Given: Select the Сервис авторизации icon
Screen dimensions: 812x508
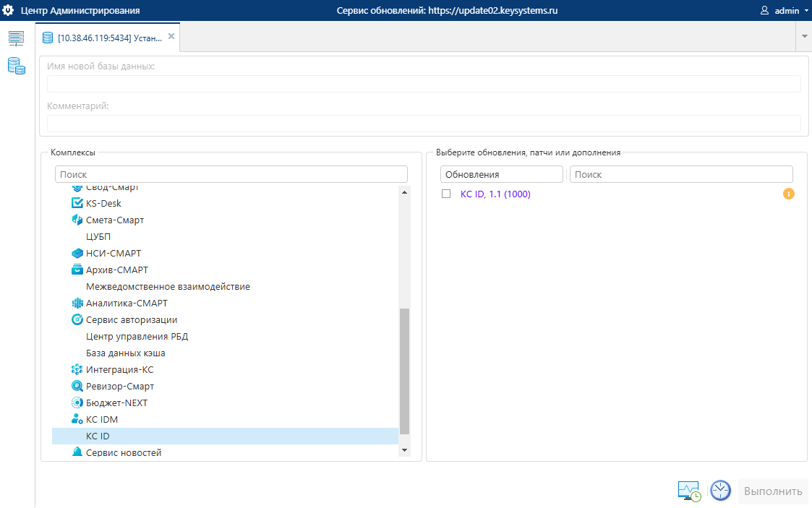Looking at the screenshot, I should (77, 319).
